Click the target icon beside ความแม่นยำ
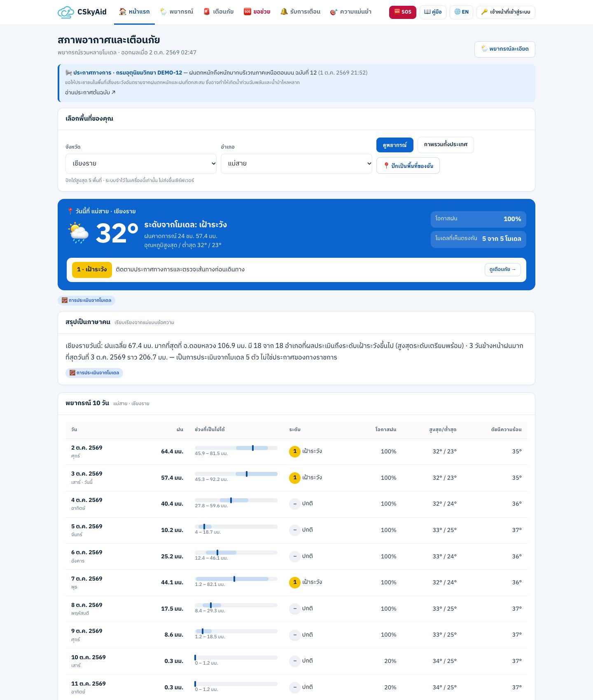The height and width of the screenshot is (700, 593). pyautogui.click(x=334, y=12)
